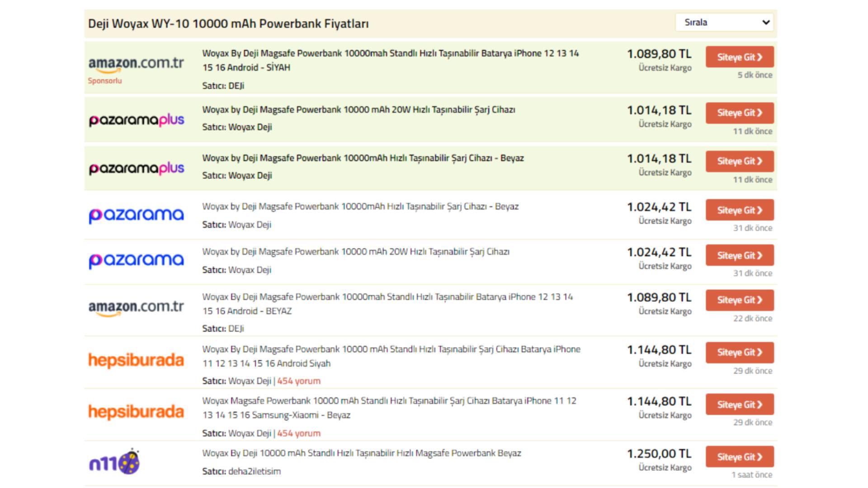Open pazarama 20W product title link
This screenshot has width=868, height=488.
[356, 252]
